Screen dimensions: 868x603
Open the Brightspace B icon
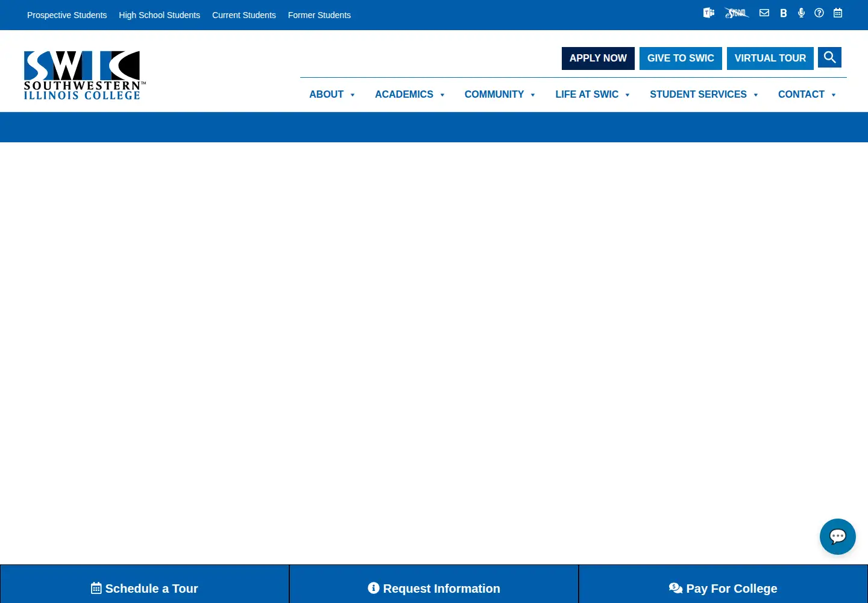pyautogui.click(x=784, y=13)
